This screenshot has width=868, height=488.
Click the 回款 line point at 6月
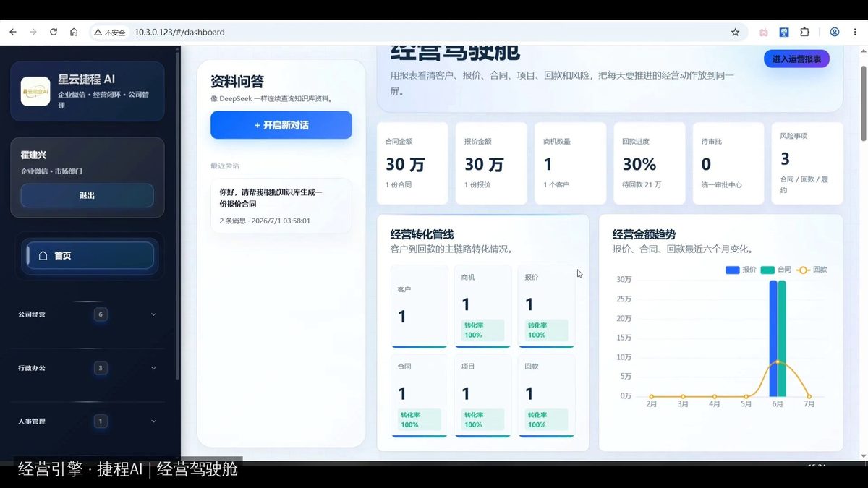pyautogui.click(x=778, y=361)
